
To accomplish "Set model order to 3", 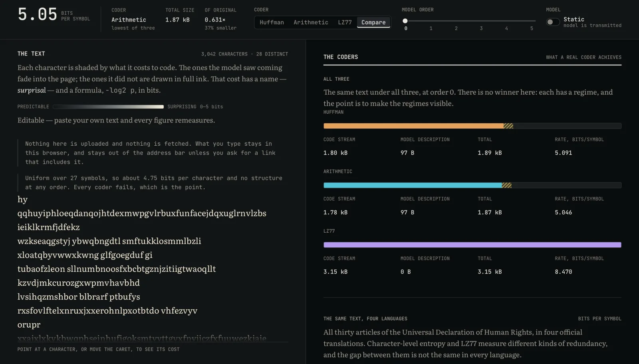I will point(481,21).
